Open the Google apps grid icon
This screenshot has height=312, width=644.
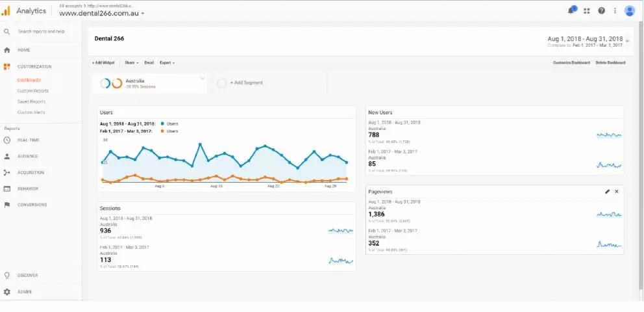586,11
